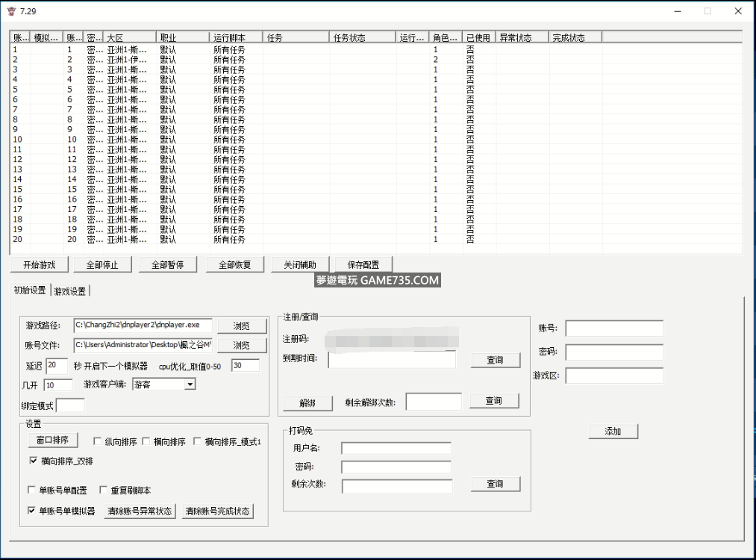This screenshot has width=756, height=560.
Task: Select the 初始设置 tab
Action: point(30,290)
